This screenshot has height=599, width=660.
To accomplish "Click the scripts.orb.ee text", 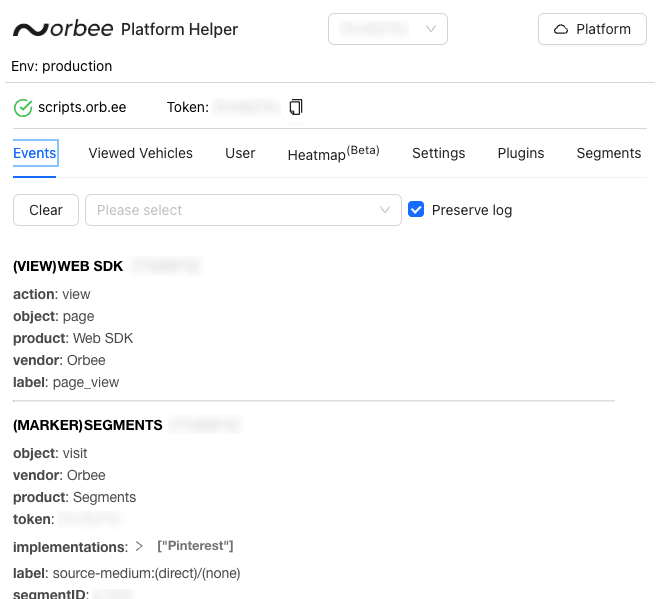I will 82,107.
